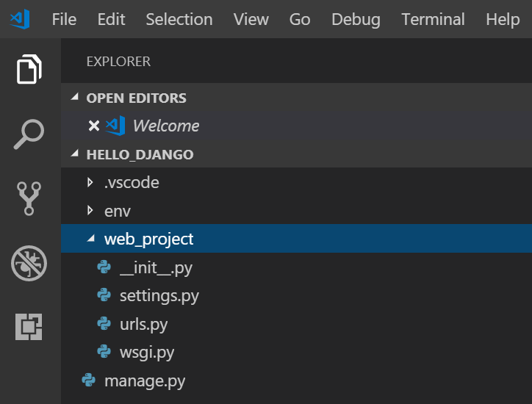Screen dimensions: 532x404
Task: Open the Debug view in activity bar
Action: (x=29, y=263)
